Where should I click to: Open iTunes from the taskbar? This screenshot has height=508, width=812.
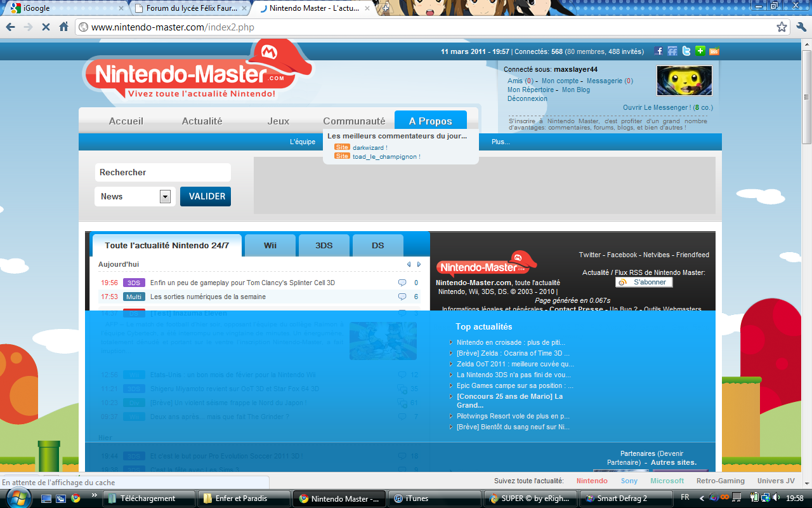pyautogui.click(x=434, y=498)
